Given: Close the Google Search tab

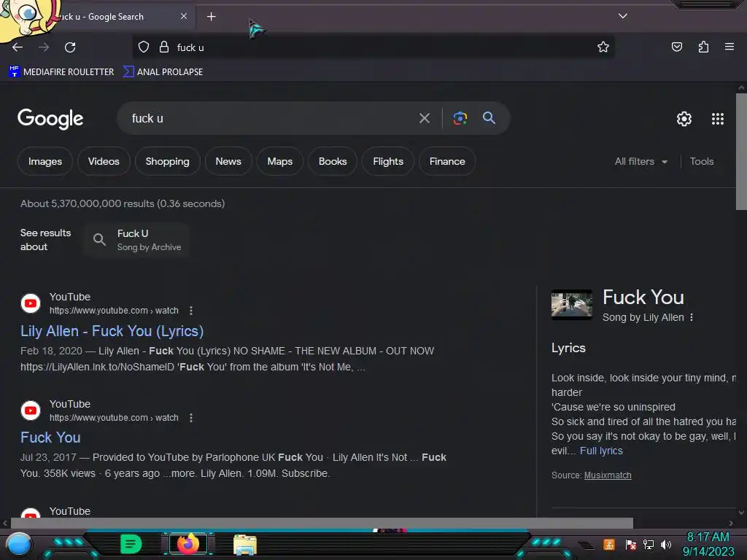Looking at the screenshot, I should [184, 16].
